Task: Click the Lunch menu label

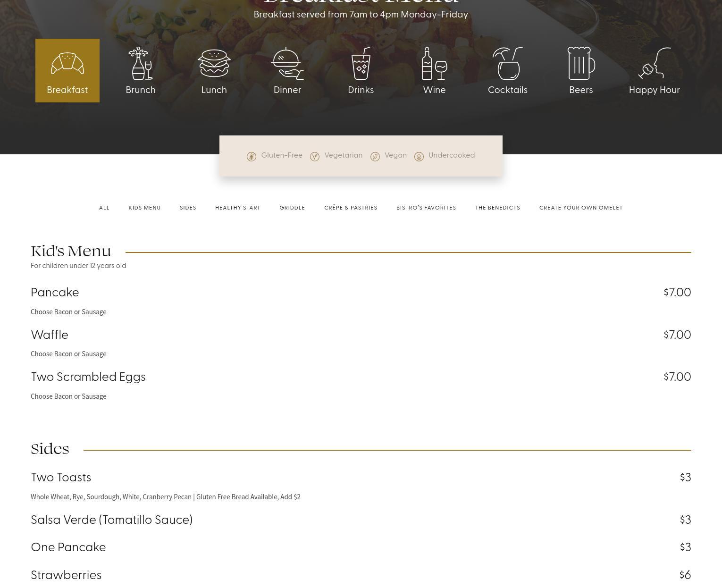Action: (x=214, y=90)
